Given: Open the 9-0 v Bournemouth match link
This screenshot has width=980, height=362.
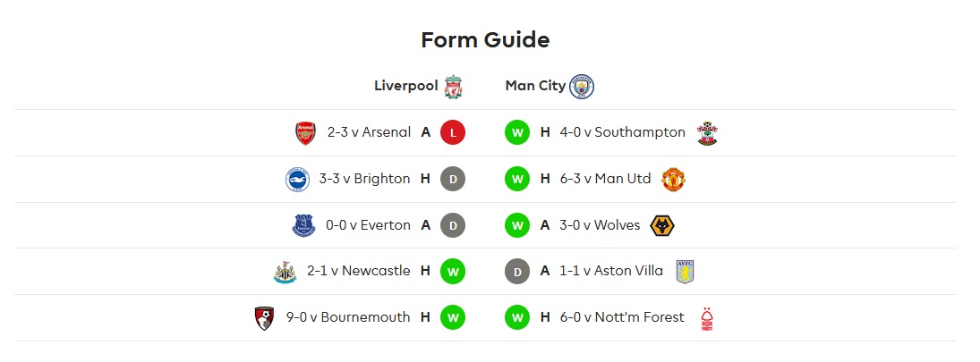Looking at the screenshot, I should (x=348, y=317).
